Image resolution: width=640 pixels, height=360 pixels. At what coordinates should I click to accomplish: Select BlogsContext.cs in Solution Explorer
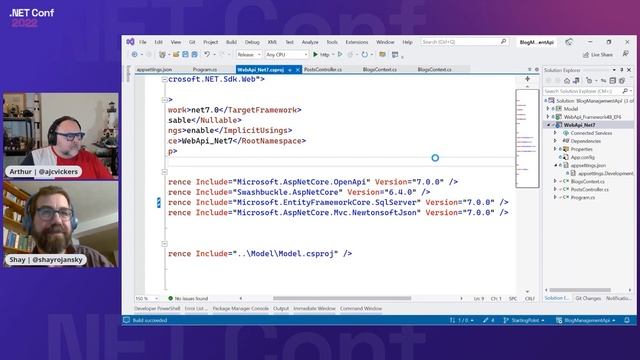pos(587,181)
